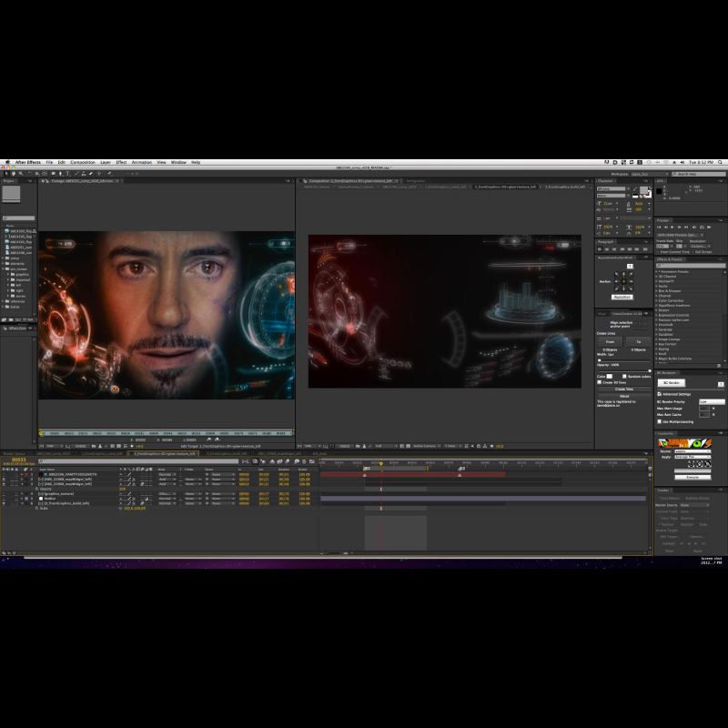This screenshot has width=728, height=728.
Task: Open the File menu
Action: pyautogui.click(x=49, y=163)
